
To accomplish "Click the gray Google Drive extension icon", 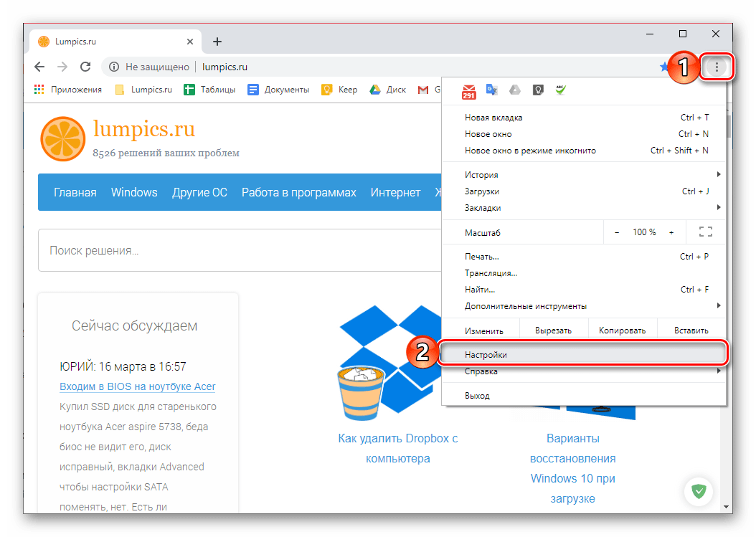I will (515, 90).
